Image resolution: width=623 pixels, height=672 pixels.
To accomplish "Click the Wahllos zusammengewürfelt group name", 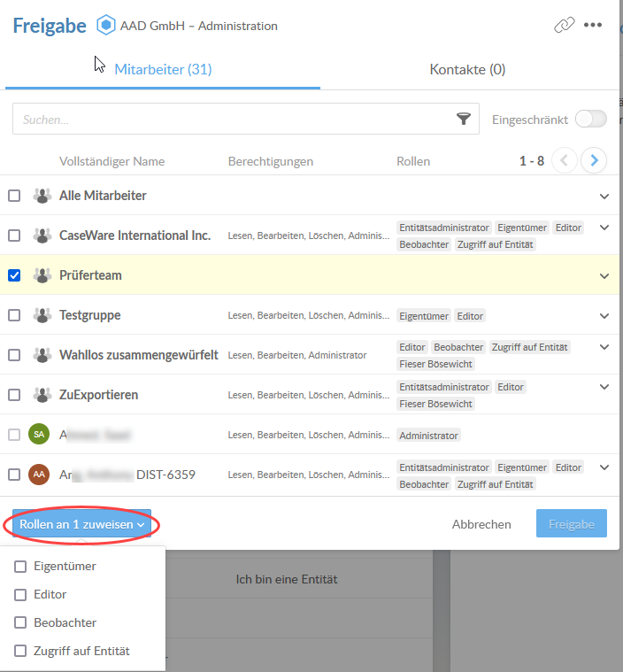I will pyautogui.click(x=138, y=355).
